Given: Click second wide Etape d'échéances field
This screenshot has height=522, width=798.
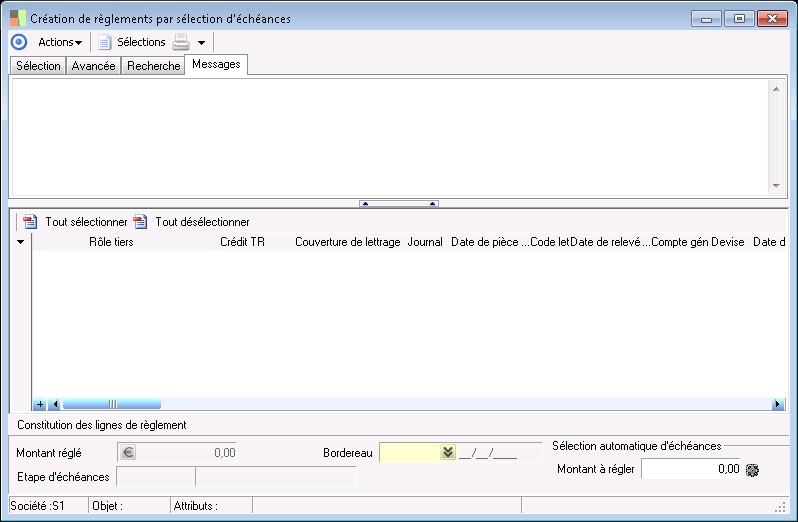Looking at the screenshot, I should (276, 477).
